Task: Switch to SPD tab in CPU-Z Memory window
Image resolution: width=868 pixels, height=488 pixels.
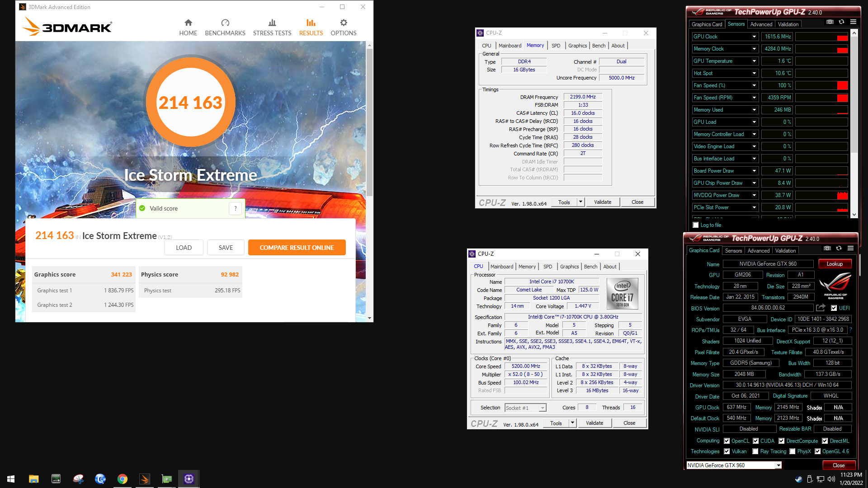Action: [556, 46]
